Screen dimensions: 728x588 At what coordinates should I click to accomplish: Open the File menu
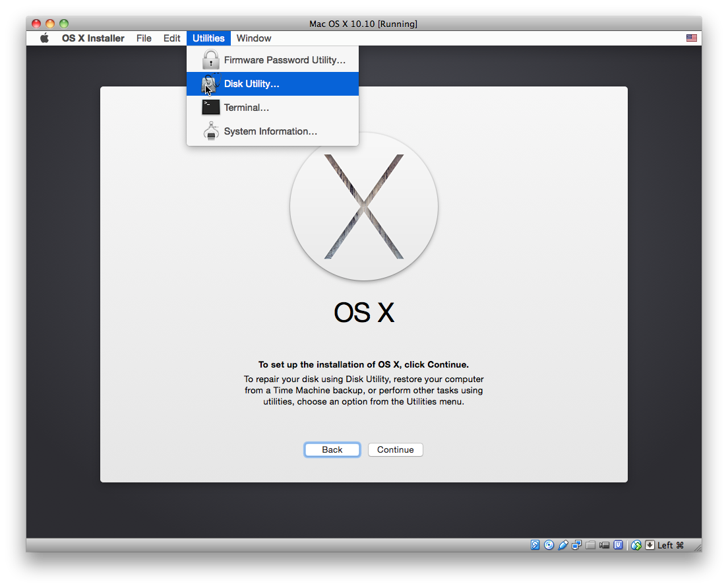click(x=144, y=38)
